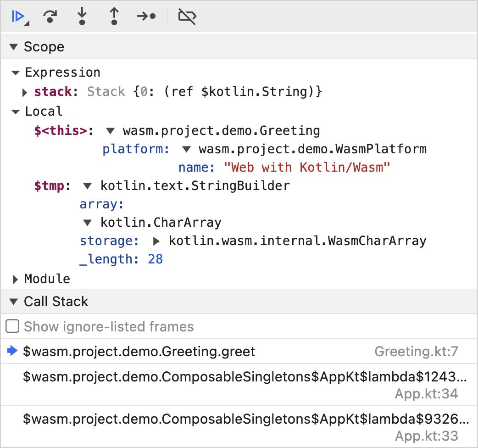Screen dimensions: 478x448
Task: Click the Step button
Action: [146, 17]
